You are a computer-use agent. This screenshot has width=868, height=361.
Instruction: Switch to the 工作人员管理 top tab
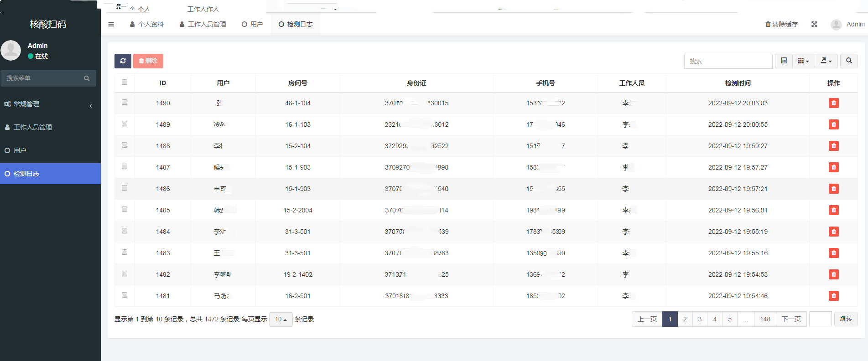tap(203, 24)
